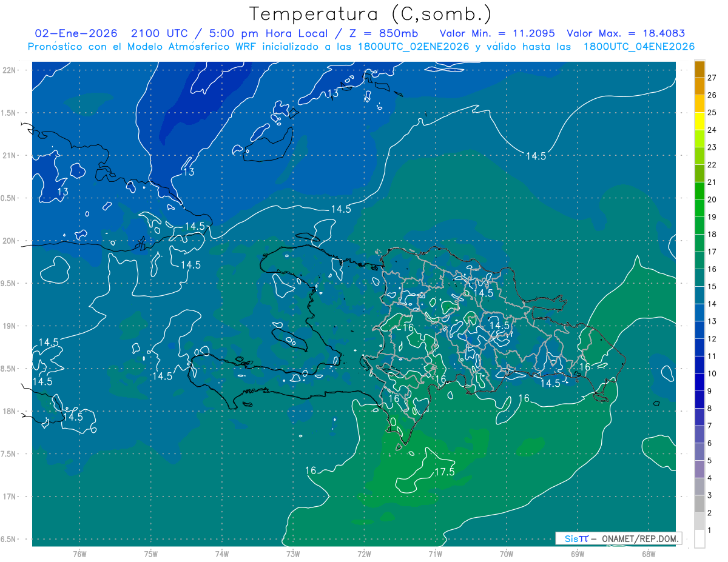Click the "19N" latitude label
728x562 pixels.
click(10, 326)
